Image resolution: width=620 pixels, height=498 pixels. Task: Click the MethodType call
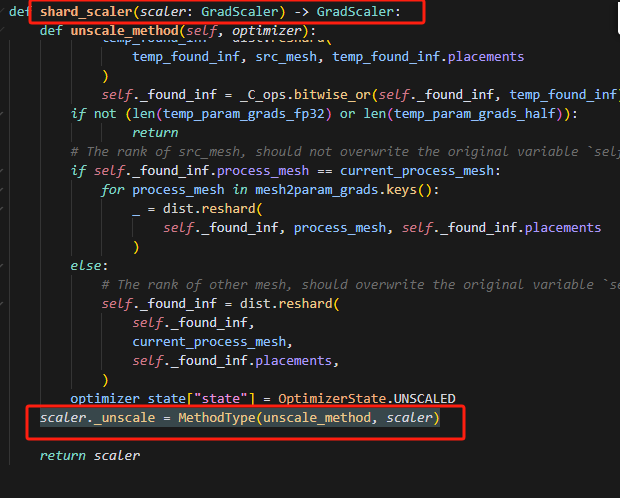[216, 417]
